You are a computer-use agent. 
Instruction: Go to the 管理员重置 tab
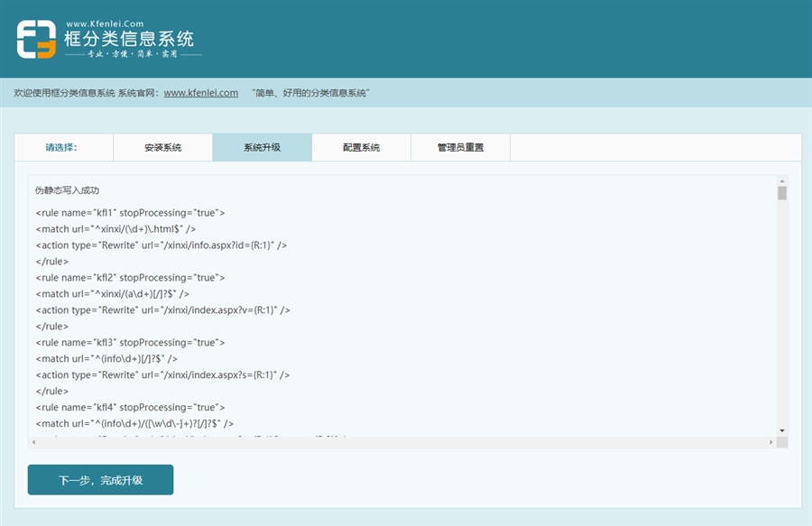click(x=460, y=147)
